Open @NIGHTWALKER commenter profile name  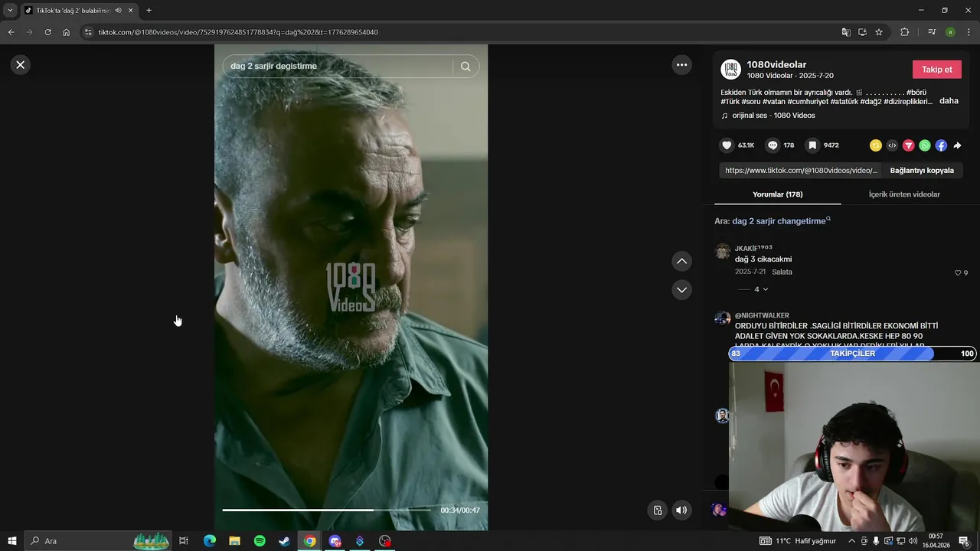point(762,315)
